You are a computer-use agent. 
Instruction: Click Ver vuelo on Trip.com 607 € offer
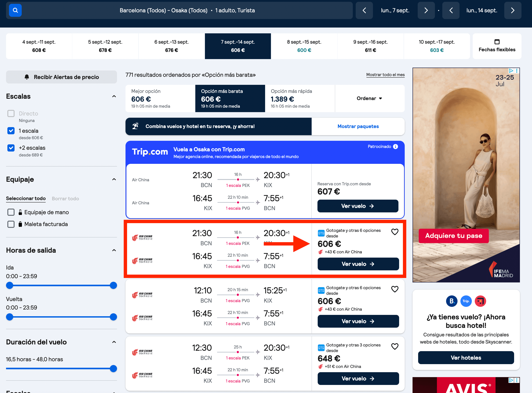click(x=358, y=206)
